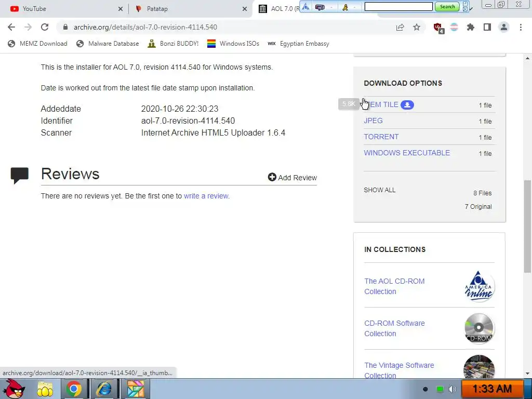Close the YouTube tab
This screenshot has height=399, width=532.
pos(121,9)
